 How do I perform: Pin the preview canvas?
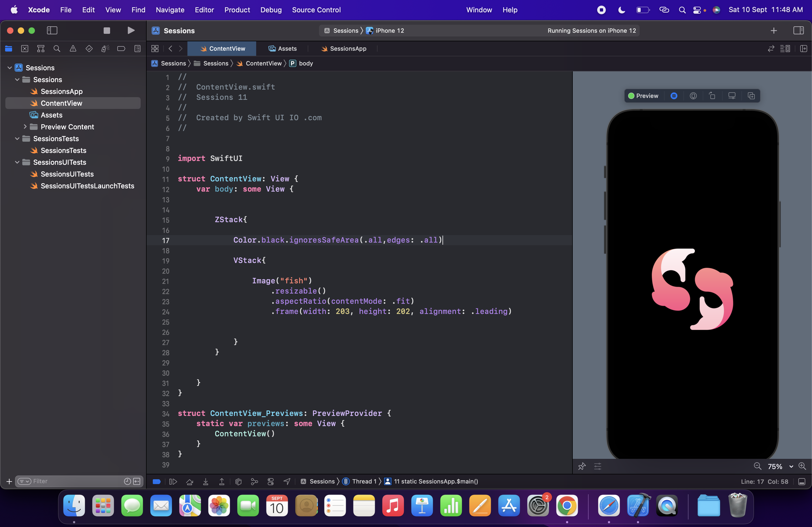582,466
